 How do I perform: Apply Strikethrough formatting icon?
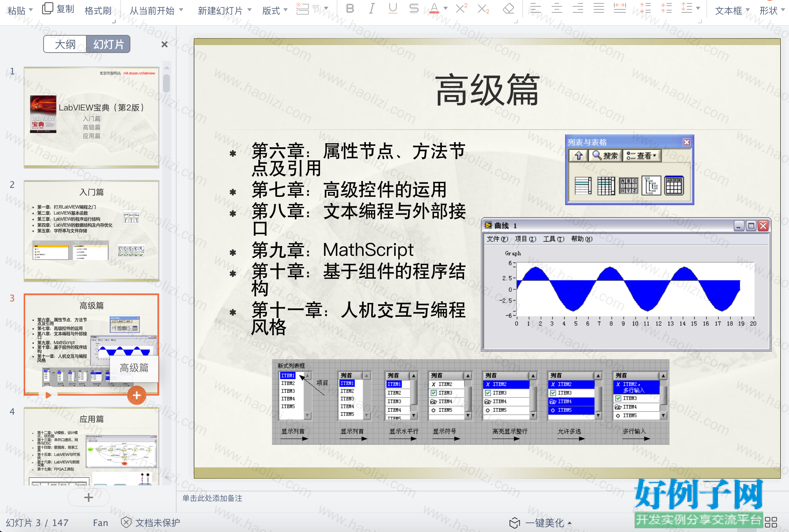point(414,8)
